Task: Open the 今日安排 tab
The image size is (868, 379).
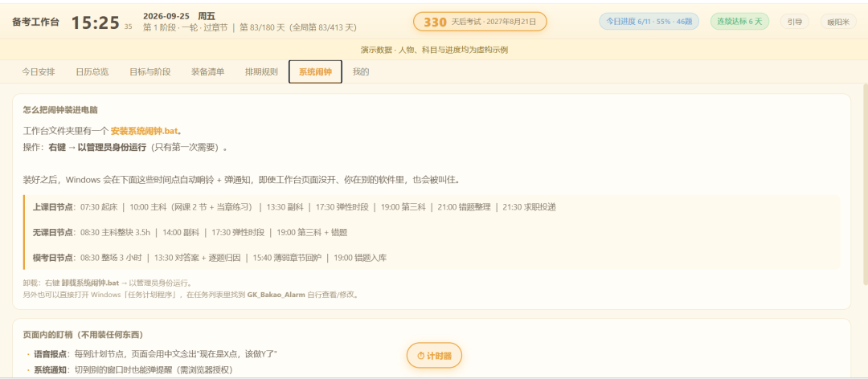Action: coord(39,72)
